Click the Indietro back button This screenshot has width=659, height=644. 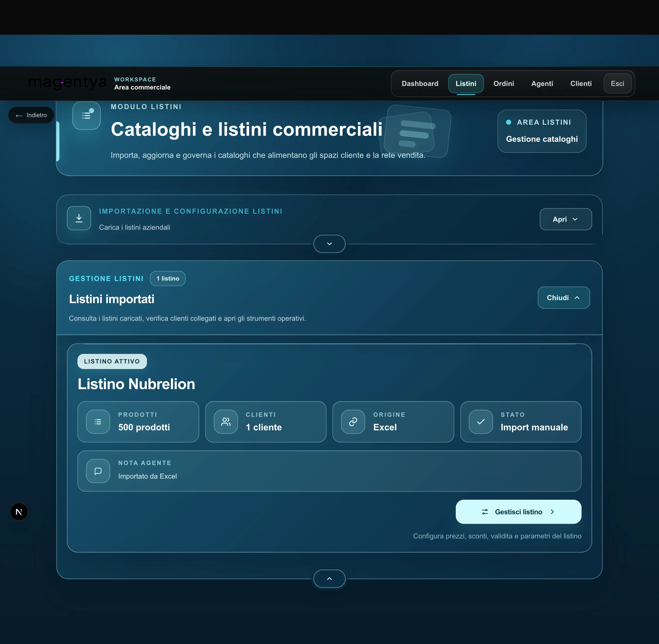pyautogui.click(x=31, y=115)
